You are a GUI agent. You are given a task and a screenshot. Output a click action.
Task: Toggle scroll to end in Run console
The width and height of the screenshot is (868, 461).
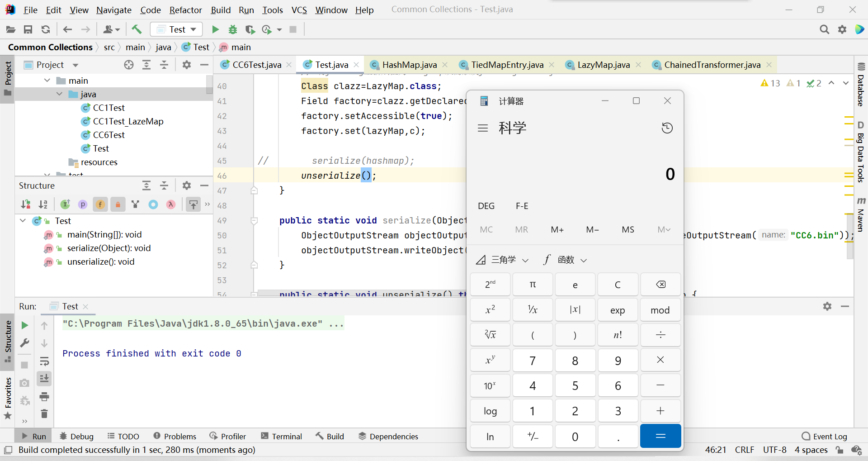[x=44, y=379]
